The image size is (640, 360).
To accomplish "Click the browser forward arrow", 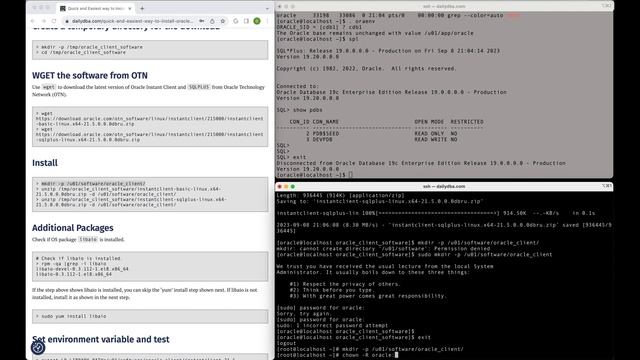I will pos(44,21).
